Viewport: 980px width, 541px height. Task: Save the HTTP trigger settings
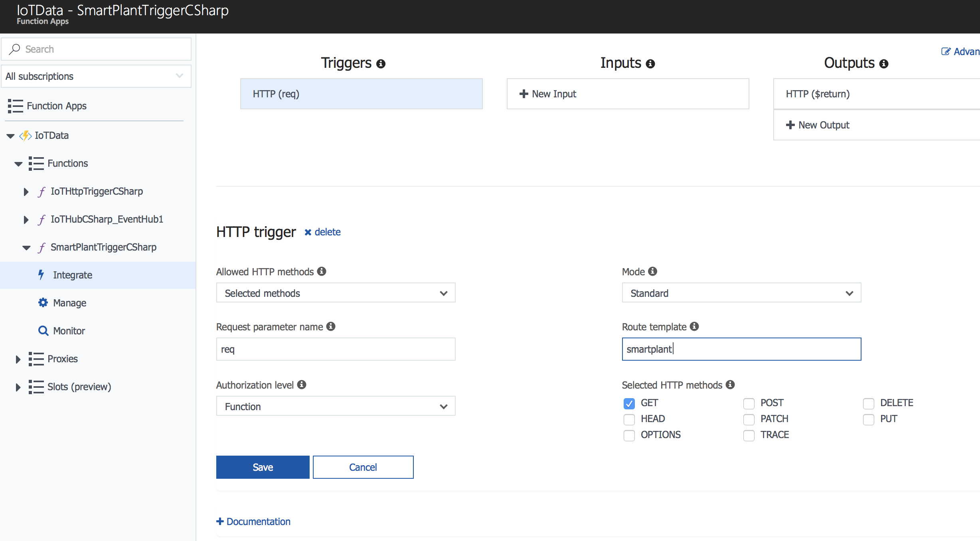tap(263, 467)
